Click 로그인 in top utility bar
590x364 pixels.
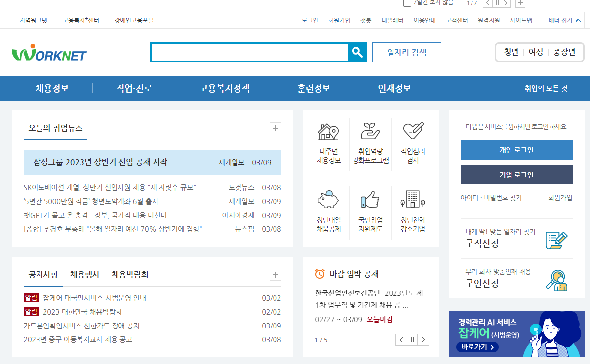click(x=310, y=20)
